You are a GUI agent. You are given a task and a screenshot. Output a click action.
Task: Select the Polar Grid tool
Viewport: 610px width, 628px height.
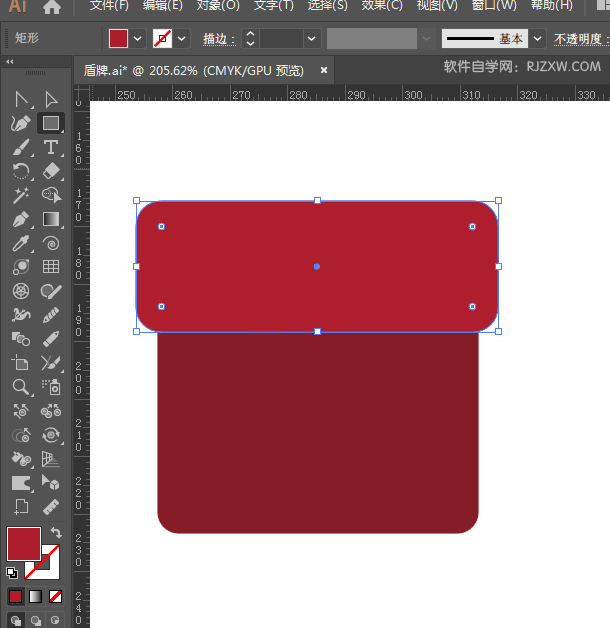coord(21,291)
